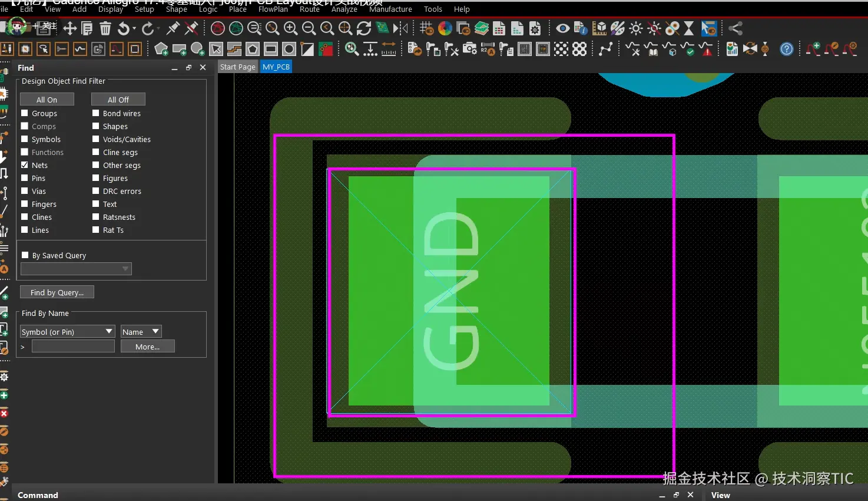868x501 pixels.
Task: Toggle the grid icon
Action: click(427, 28)
